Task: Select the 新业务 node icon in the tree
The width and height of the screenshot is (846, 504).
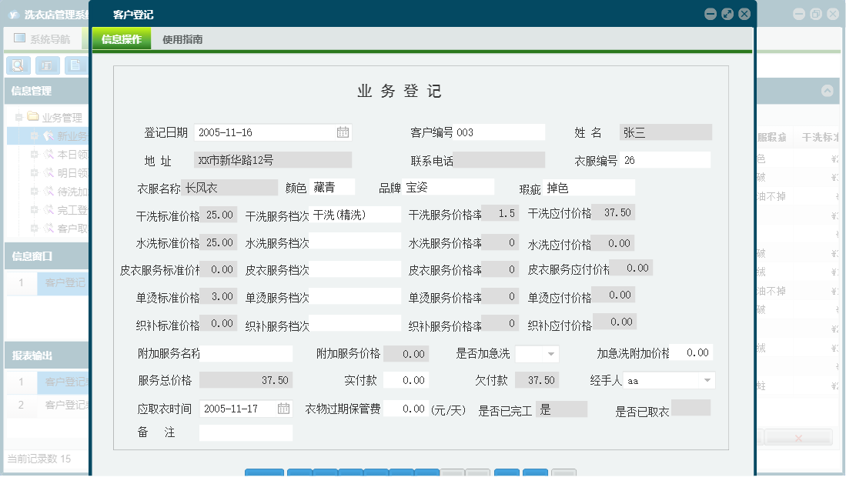Action: 48,134
